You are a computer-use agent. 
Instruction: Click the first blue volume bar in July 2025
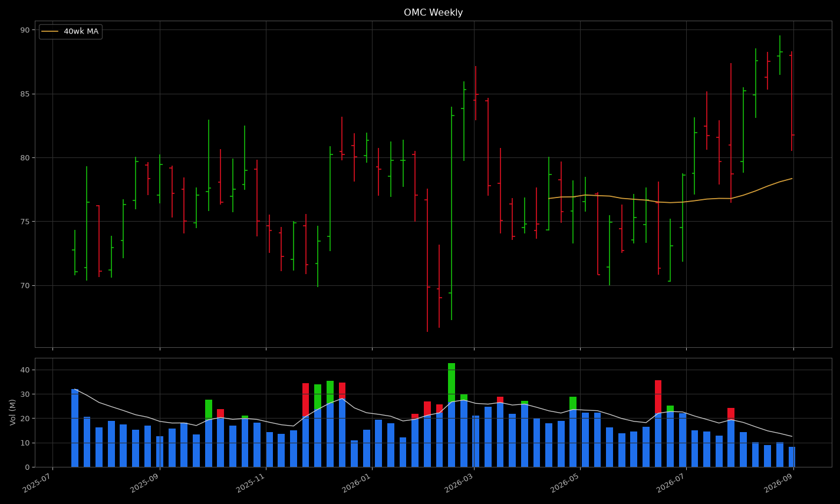click(75, 428)
